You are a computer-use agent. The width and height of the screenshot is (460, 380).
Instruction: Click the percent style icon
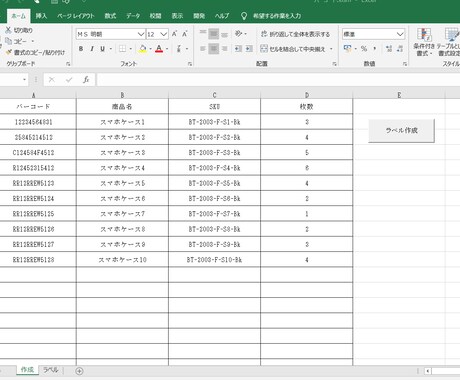coord(364,49)
